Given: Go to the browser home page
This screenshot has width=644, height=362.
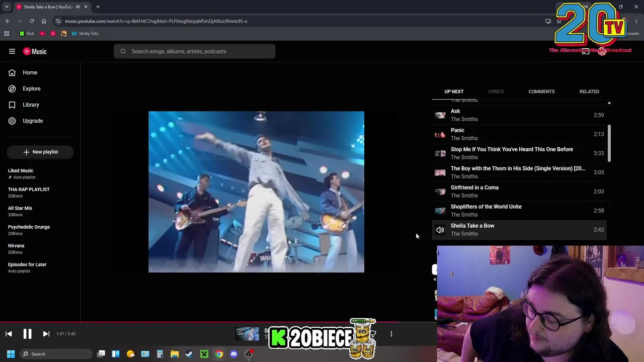Looking at the screenshot, I should point(44,21).
